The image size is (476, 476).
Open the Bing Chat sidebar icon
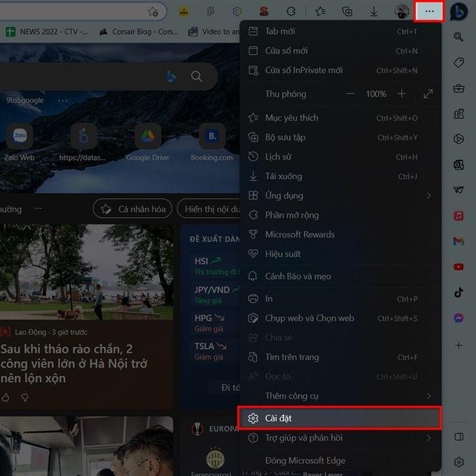pos(459,12)
